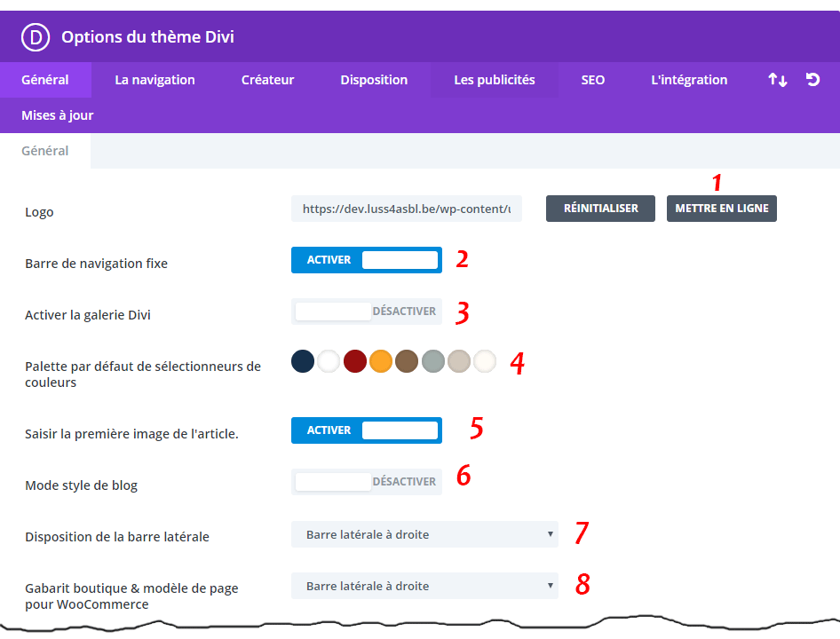
Task: Select the last off-white palette swatch
Action: 485,361
